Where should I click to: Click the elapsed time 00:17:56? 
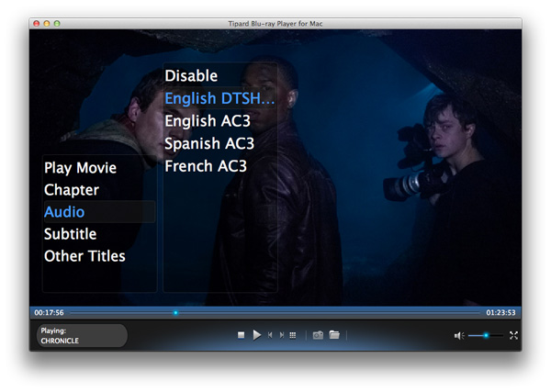click(50, 313)
